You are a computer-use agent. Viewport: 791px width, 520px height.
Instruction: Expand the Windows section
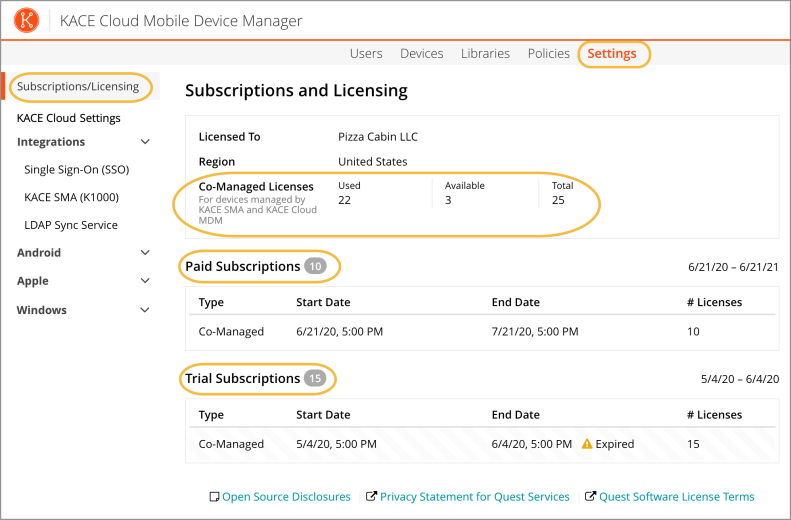click(x=145, y=310)
